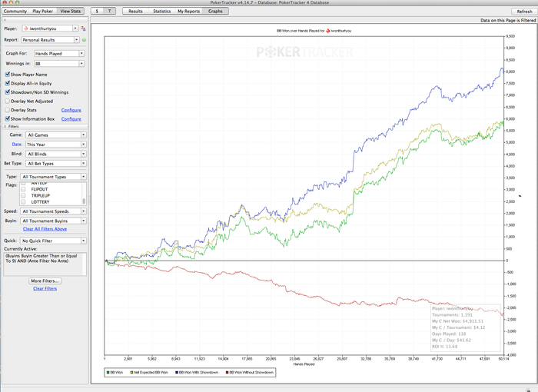Collapse the sidebar with the small left arrow
Viewport: 538px width, 392px height.
pyautogui.click(x=5, y=20)
